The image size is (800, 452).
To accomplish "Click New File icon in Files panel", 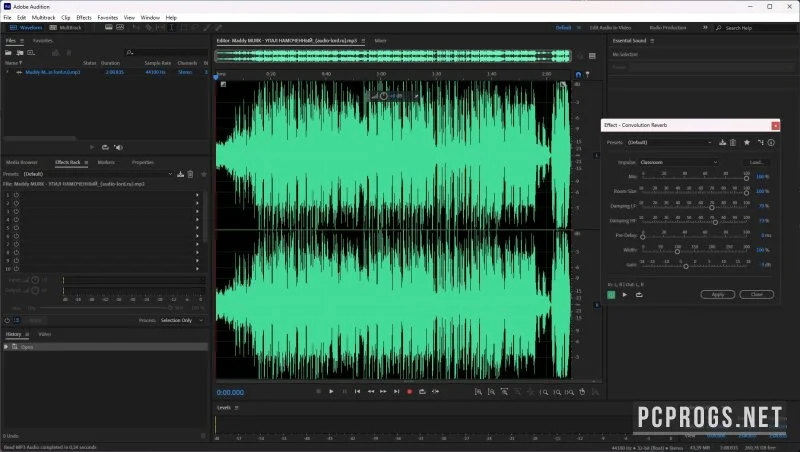I will click(31, 53).
